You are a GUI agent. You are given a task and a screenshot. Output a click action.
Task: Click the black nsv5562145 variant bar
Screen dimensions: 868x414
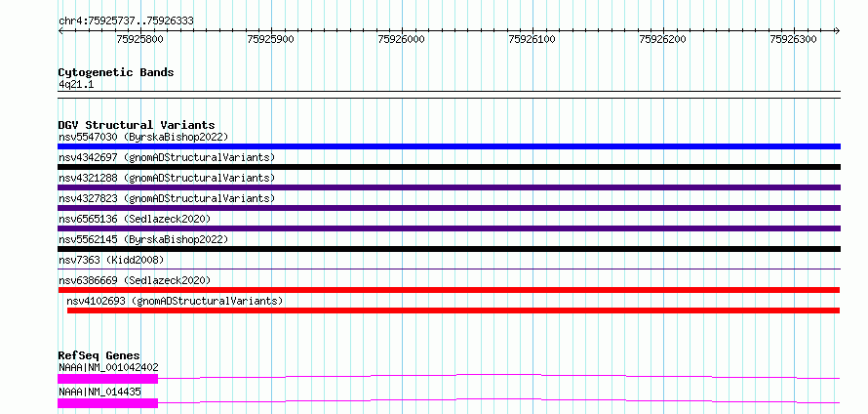point(449,249)
